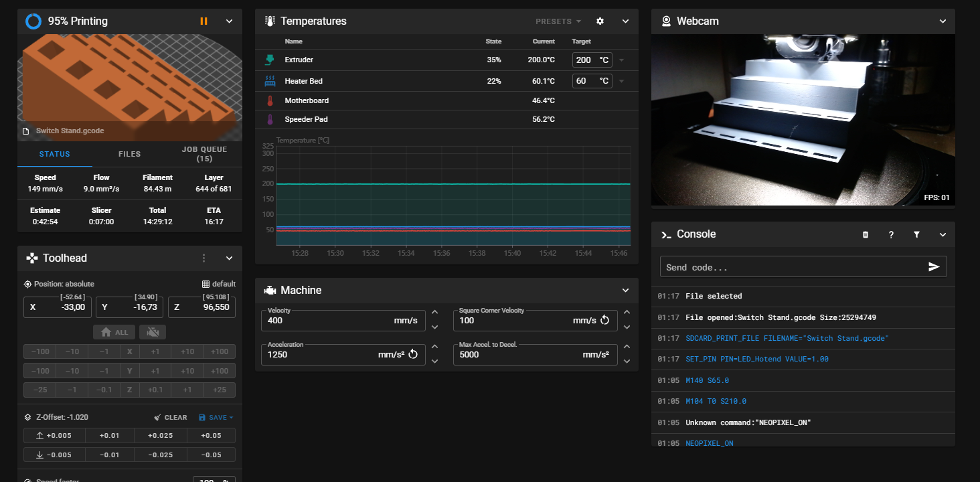Open Extruder target temperature dropdown
The image size is (980, 482).
(621, 60)
